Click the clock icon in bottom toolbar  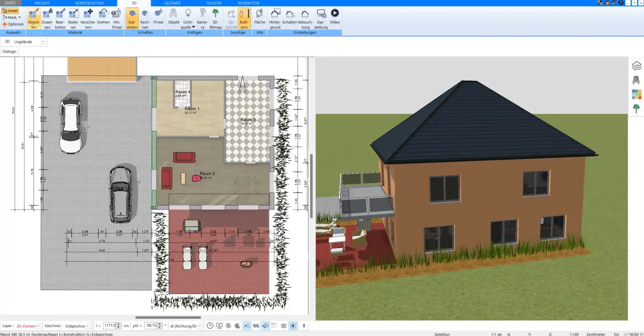coord(210,326)
